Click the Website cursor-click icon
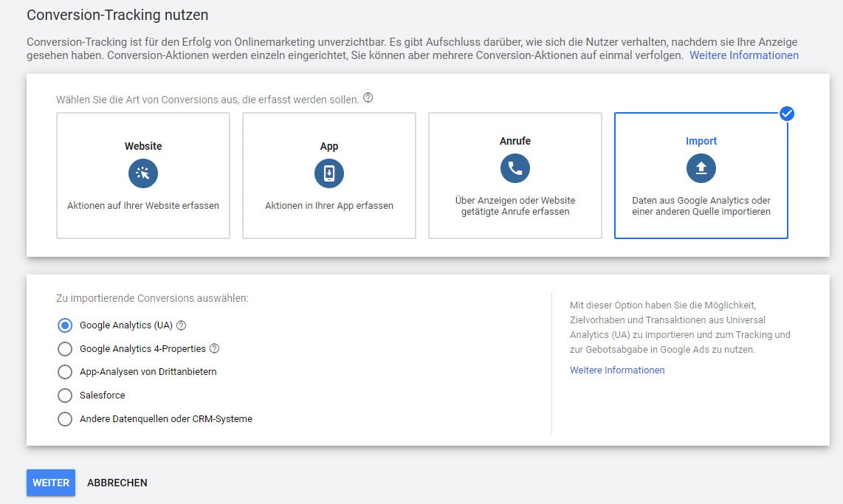Screen dimensions: 843x504 click(x=143, y=173)
